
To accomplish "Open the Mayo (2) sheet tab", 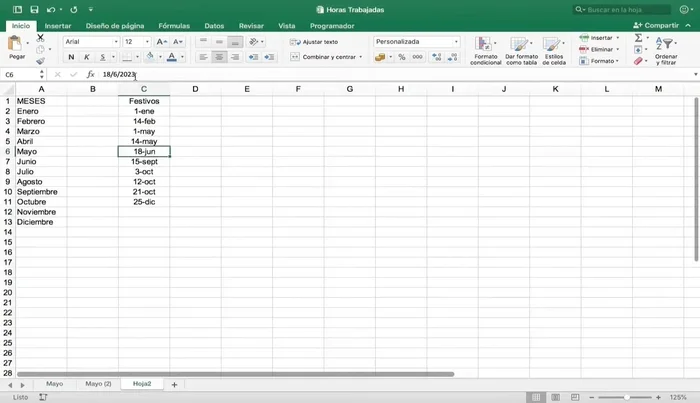I will click(98, 384).
